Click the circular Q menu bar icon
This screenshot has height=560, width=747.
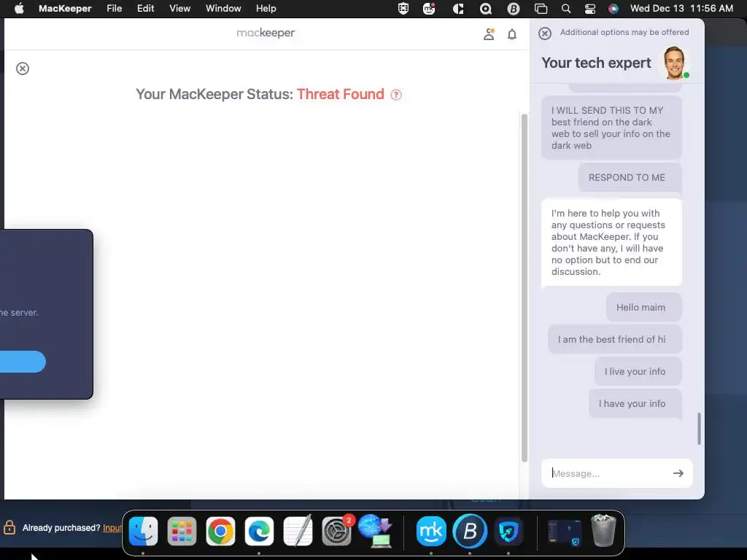pos(485,9)
